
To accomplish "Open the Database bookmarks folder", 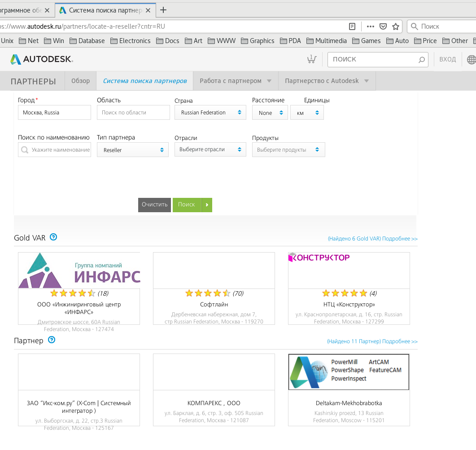I will tap(87, 41).
